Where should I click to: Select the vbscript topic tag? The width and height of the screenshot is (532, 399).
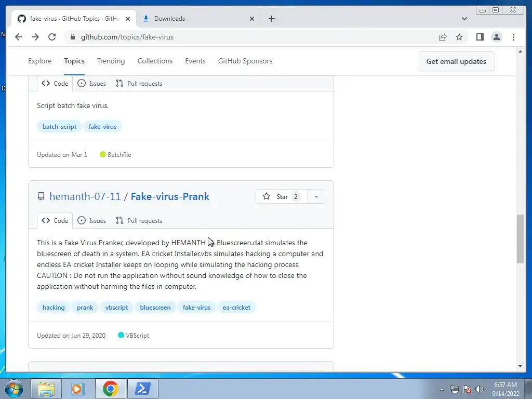tap(116, 308)
